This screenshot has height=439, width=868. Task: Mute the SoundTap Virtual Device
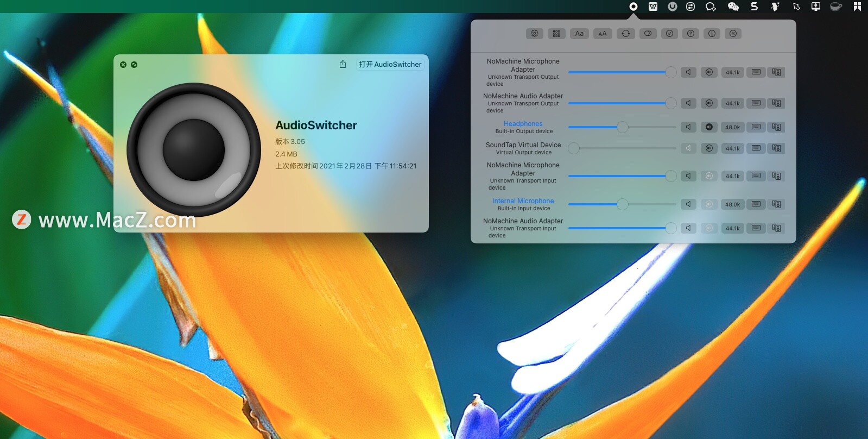[x=688, y=148]
